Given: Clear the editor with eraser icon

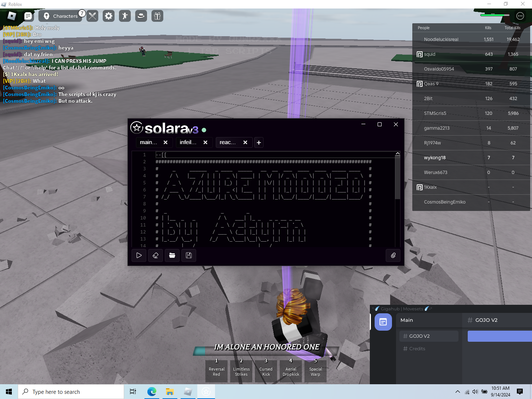Looking at the screenshot, I should (156, 255).
